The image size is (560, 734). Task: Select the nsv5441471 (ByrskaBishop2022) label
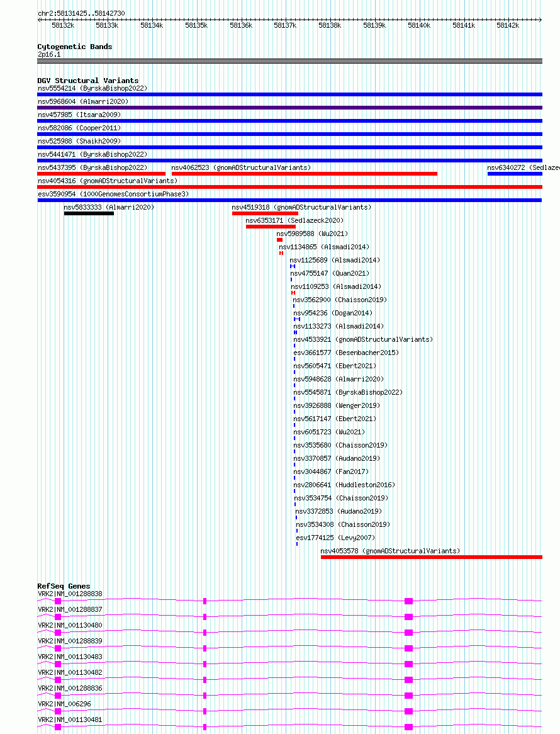point(92,154)
